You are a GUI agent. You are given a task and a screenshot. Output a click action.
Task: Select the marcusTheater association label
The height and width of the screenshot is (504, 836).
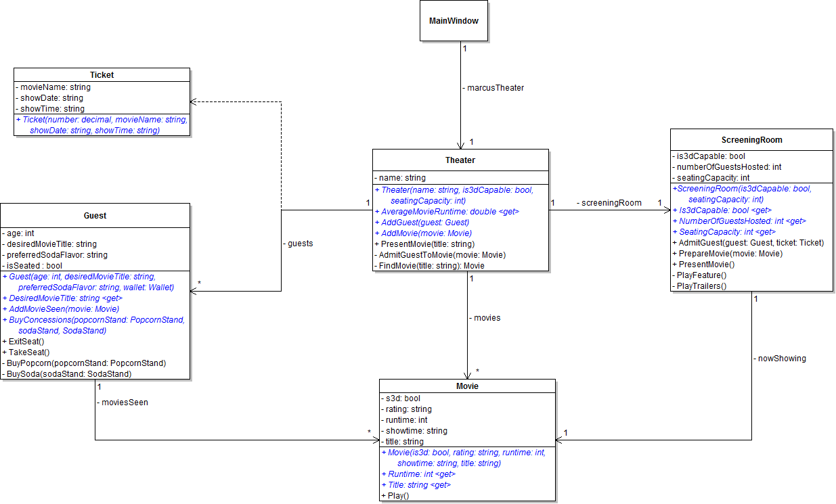click(x=495, y=88)
